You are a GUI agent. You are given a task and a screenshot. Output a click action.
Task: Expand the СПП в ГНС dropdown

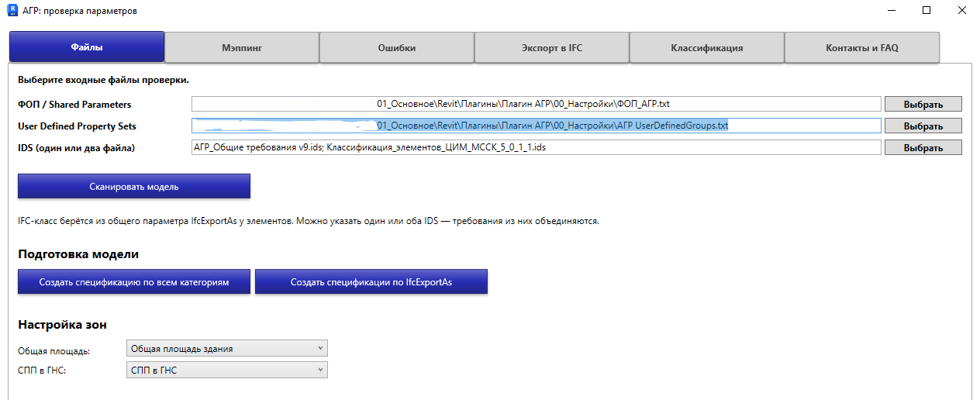227,371
